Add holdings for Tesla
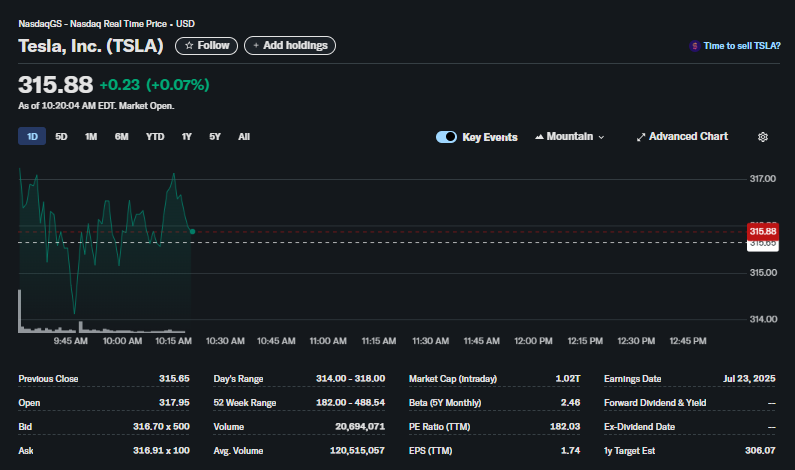795x470 pixels. (x=290, y=46)
